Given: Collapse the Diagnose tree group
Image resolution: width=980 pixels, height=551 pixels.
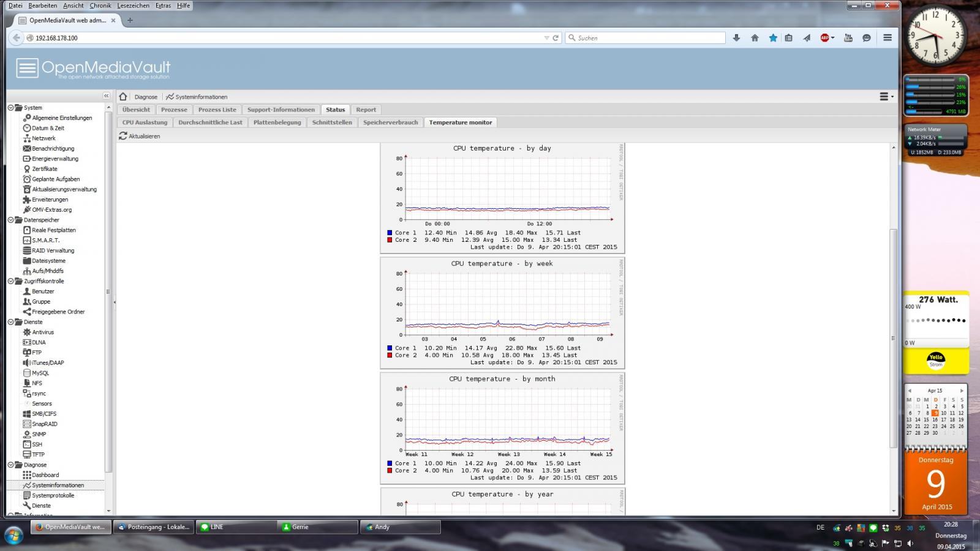Looking at the screenshot, I should [10, 465].
